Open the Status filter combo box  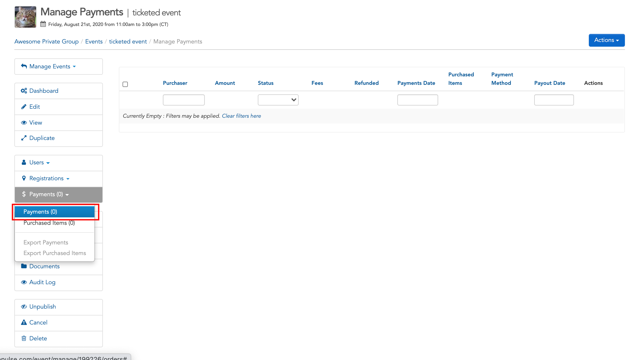[x=278, y=100]
